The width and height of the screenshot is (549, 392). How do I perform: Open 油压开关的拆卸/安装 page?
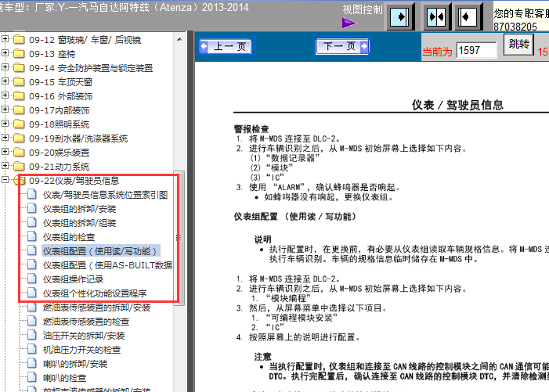pos(84,336)
